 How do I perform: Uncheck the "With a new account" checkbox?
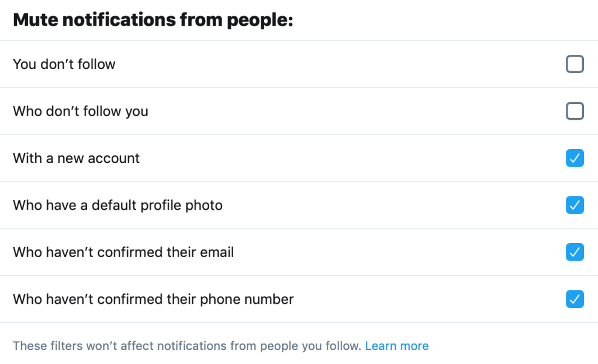(575, 158)
